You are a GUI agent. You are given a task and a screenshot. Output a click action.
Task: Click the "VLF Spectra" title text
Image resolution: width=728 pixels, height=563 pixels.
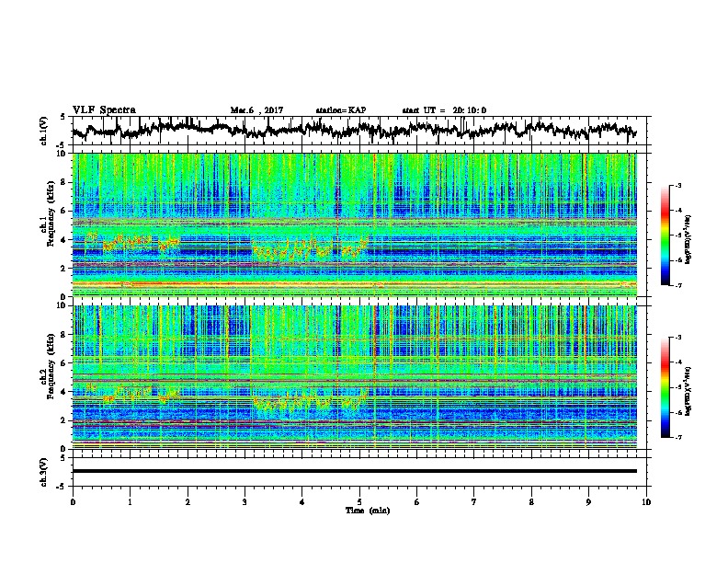click(x=104, y=110)
